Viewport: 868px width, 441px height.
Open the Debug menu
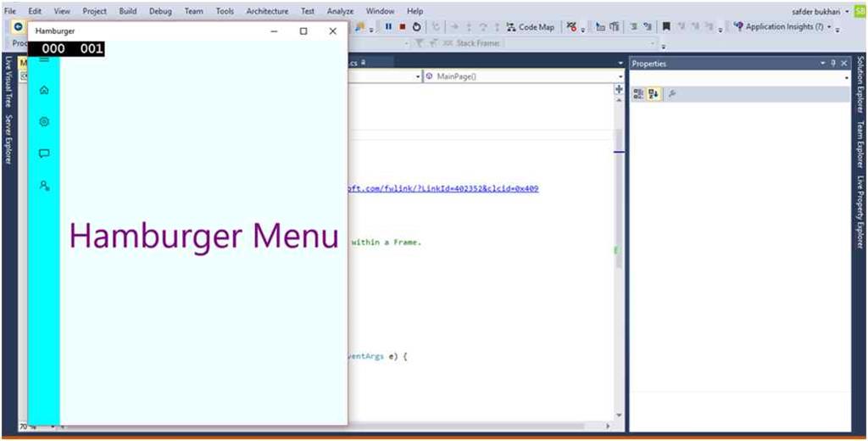160,11
